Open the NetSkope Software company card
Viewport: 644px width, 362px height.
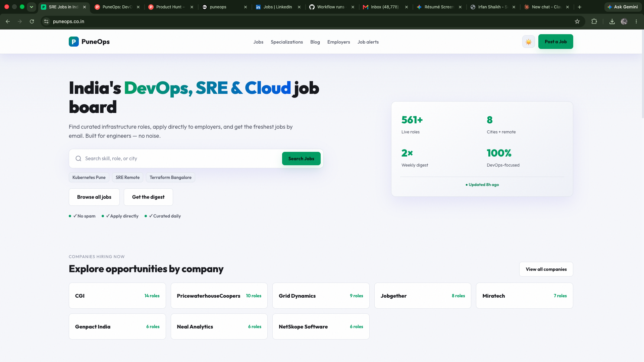pyautogui.click(x=321, y=326)
